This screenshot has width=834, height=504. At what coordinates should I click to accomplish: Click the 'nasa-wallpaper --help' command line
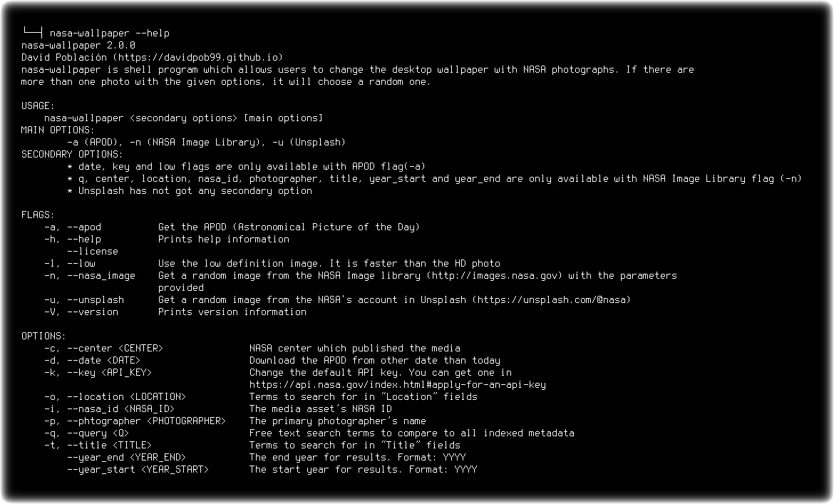click(110, 33)
